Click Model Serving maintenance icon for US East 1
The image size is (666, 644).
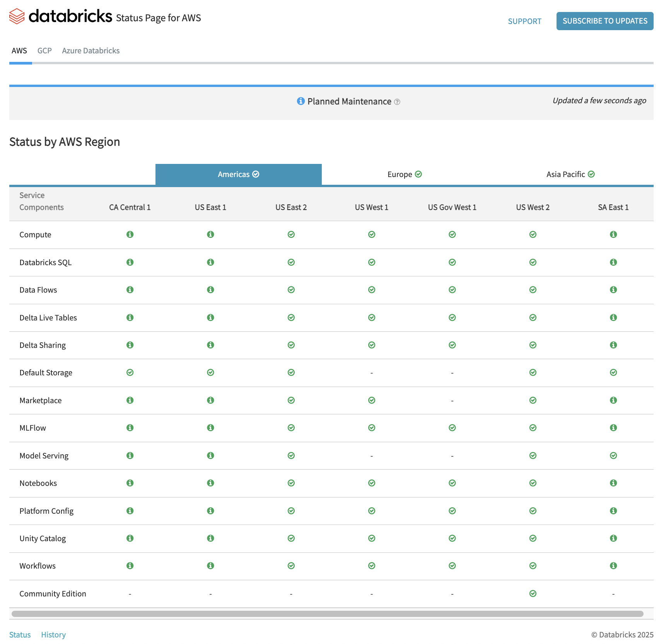pos(210,455)
